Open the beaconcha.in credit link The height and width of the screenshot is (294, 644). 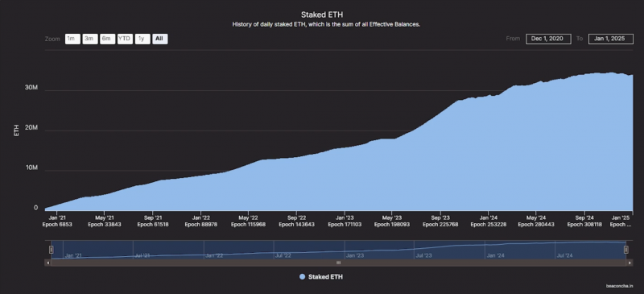coord(619,285)
